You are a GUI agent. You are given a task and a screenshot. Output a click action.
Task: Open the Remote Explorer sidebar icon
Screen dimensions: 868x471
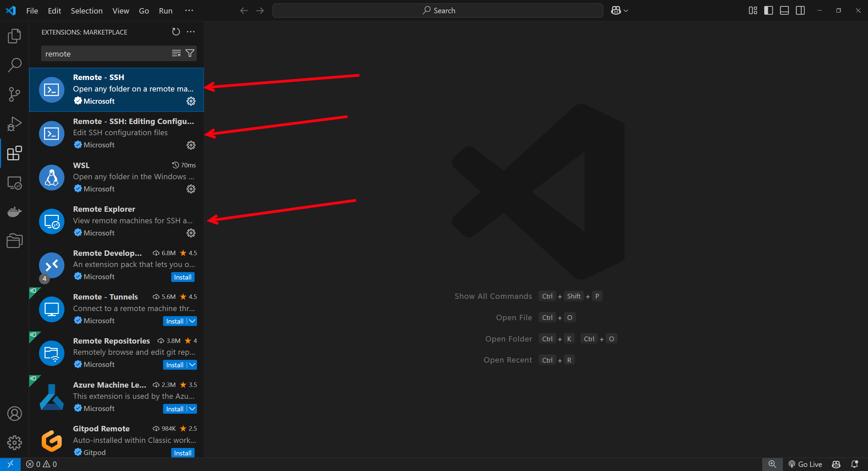pos(14,183)
